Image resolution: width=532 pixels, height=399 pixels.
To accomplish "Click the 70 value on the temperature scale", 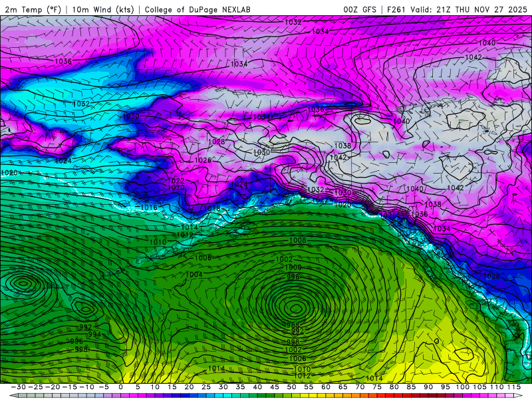I will point(360,387).
